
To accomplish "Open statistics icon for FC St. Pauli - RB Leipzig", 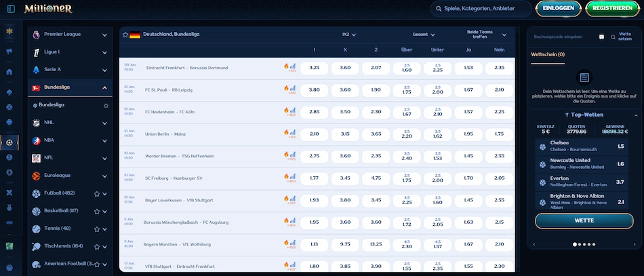I will 292,88.
